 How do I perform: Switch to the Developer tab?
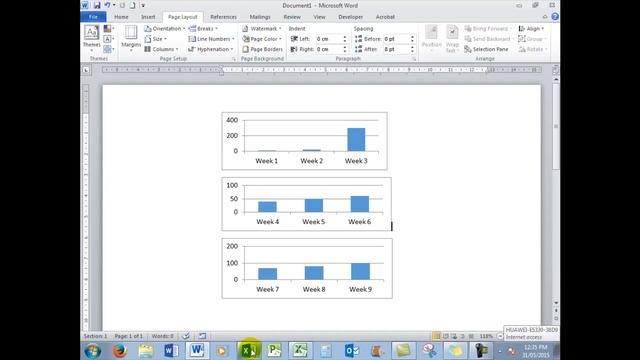351,17
